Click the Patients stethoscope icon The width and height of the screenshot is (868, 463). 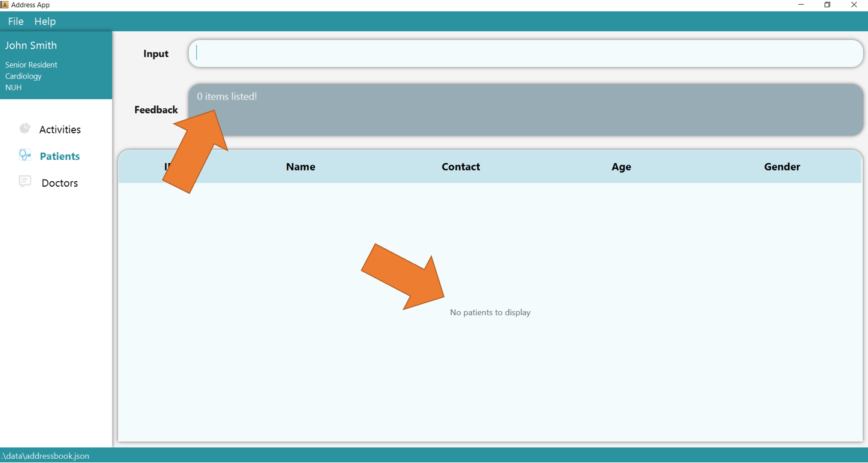click(25, 156)
